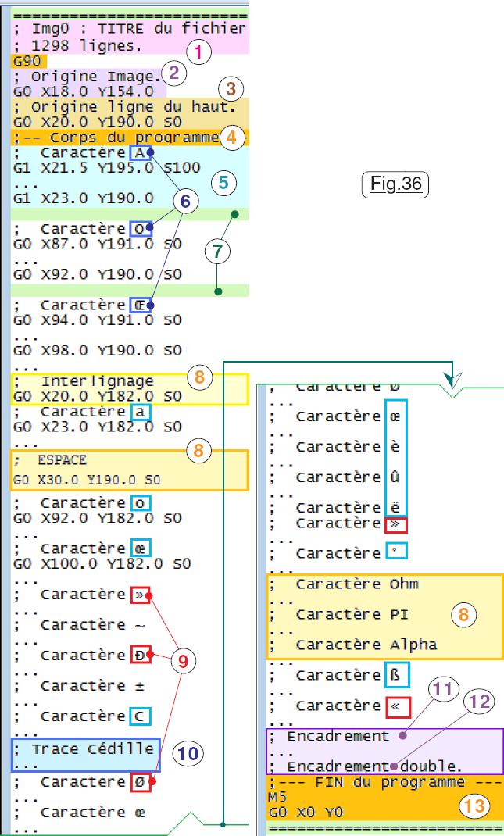
Task: Click the '; Caractère Ohm' line
Action: click(x=344, y=584)
